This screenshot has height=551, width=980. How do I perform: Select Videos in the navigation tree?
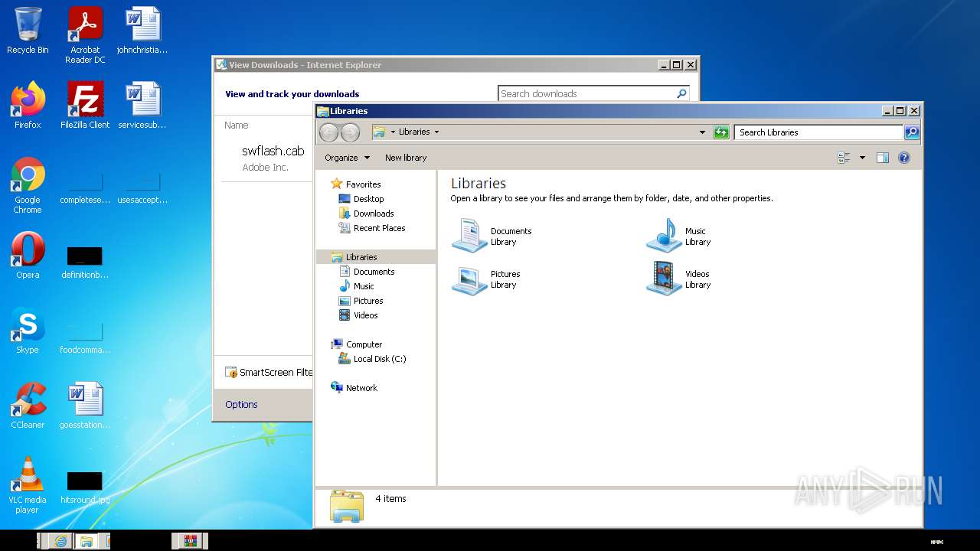pos(365,315)
